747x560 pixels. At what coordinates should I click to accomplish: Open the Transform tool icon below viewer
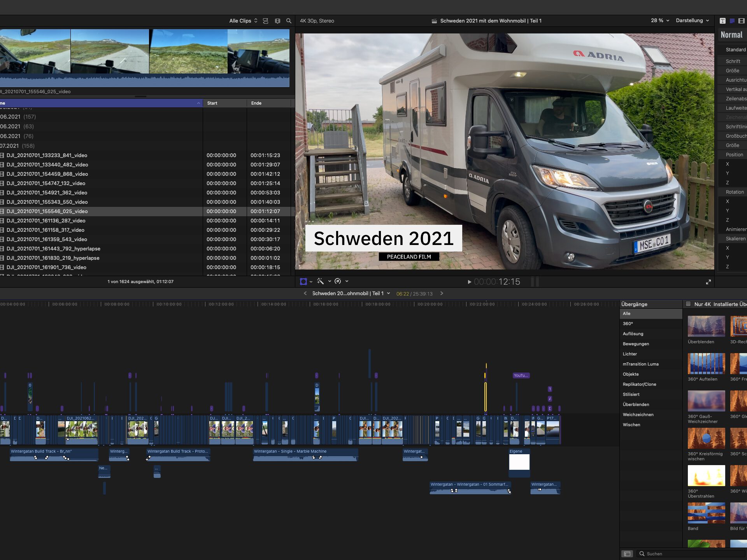(303, 281)
